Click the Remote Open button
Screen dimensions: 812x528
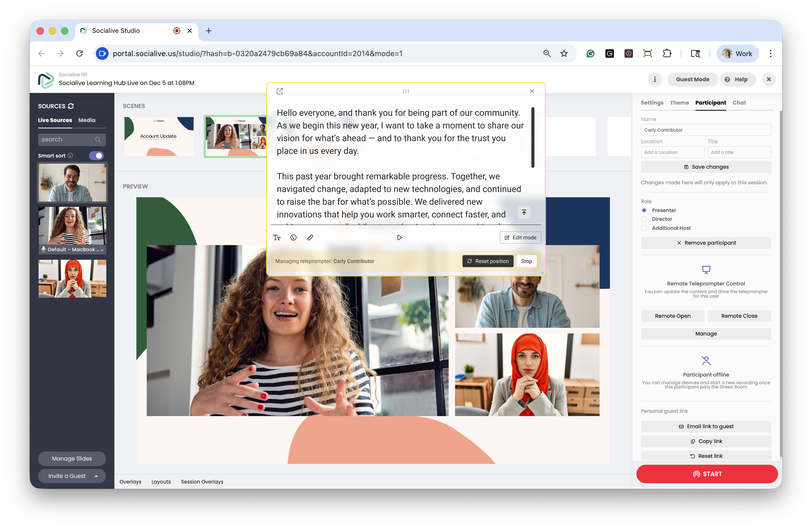(x=672, y=316)
